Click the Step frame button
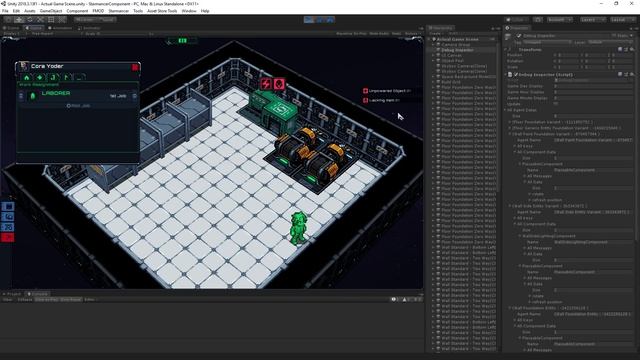 330,19
